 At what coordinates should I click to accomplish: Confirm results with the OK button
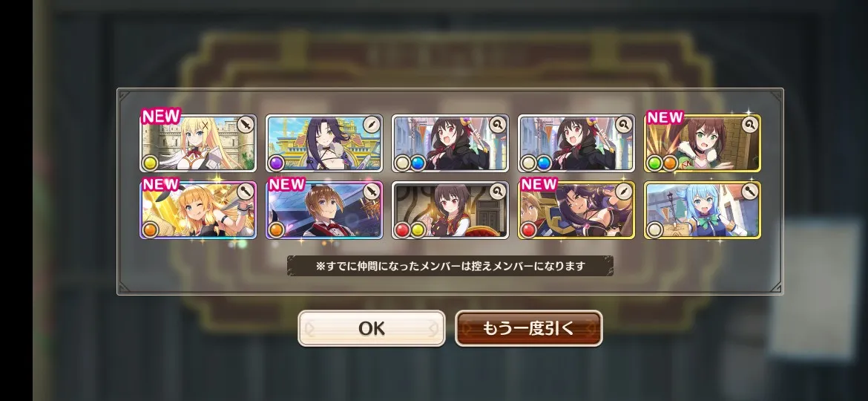pos(372,328)
